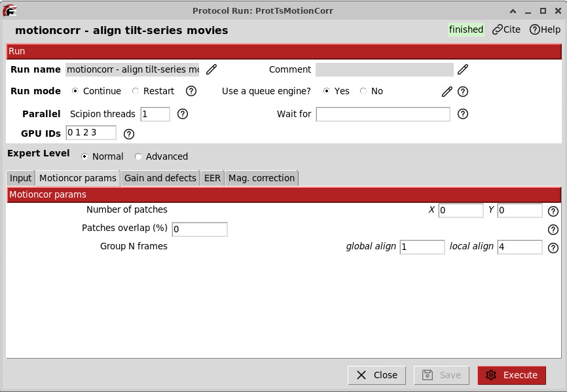
Task: Show help for the queue engine option
Action: pyautogui.click(x=463, y=92)
